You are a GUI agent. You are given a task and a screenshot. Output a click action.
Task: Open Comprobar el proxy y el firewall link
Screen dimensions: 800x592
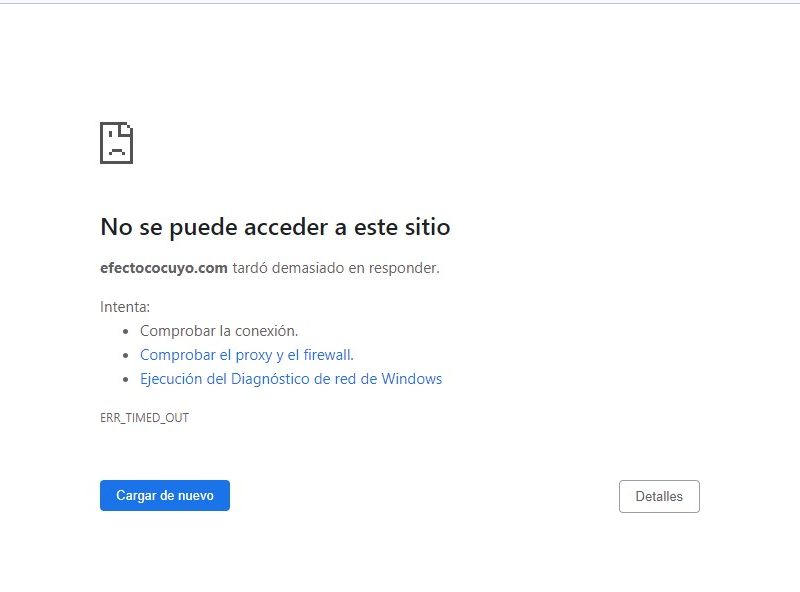(x=247, y=355)
